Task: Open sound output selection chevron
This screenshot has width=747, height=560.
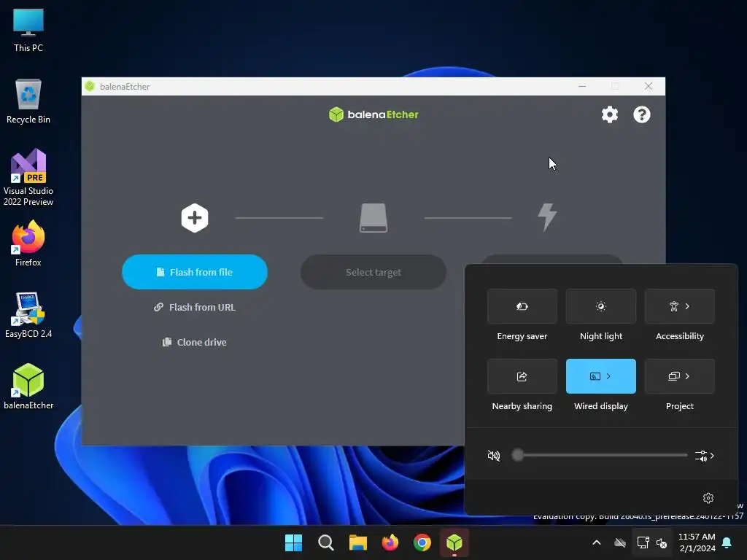Action: (705, 456)
